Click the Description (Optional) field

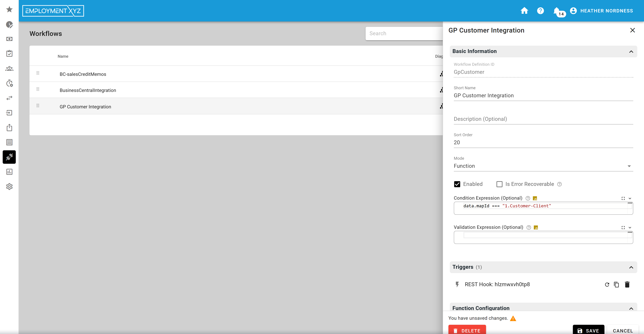click(x=543, y=119)
